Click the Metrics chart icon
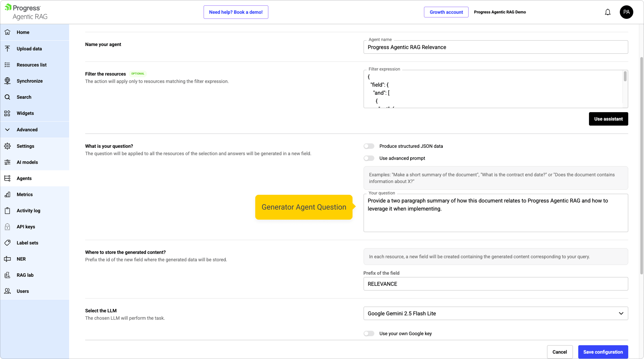Screen dimensions: 644x359 [x=7, y=194]
